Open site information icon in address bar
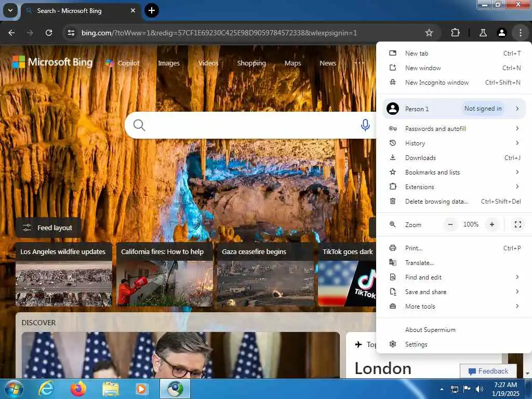The height and width of the screenshot is (399, 532). point(71,33)
